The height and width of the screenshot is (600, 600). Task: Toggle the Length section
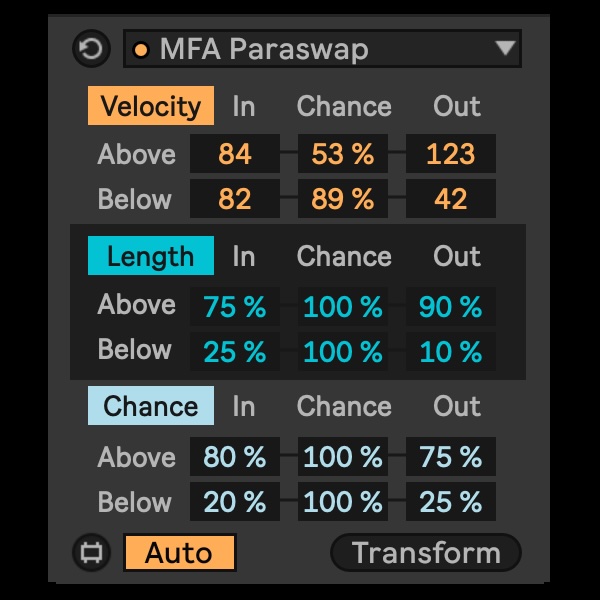click(151, 256)
